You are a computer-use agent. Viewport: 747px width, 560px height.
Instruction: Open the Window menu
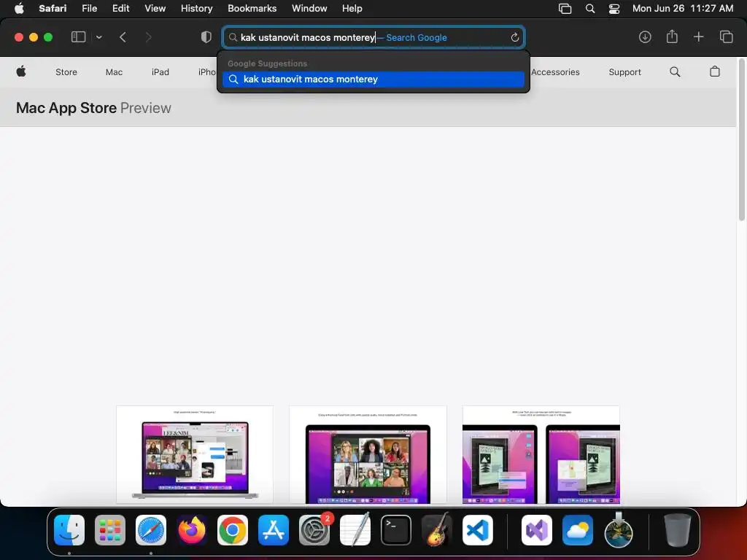coord(309,9)
